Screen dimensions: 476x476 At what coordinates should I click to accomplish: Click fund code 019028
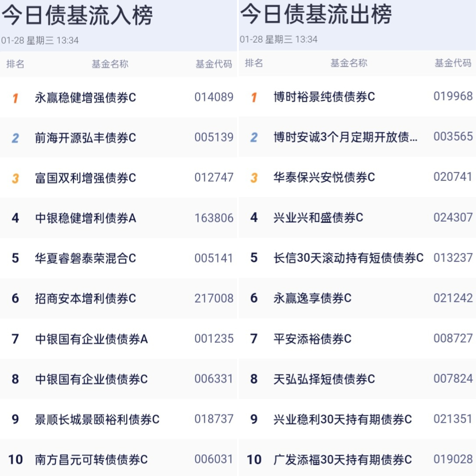[x=453, y=459]
